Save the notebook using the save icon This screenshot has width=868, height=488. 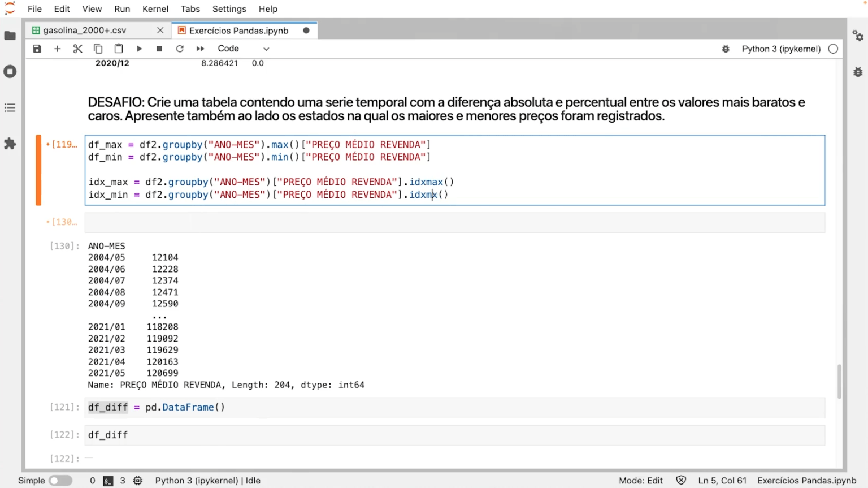37,49
